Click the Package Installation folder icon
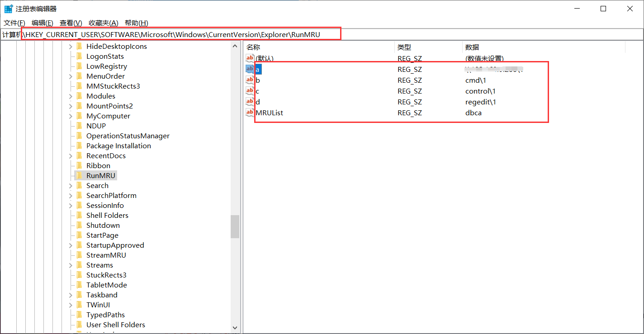 tap(80, 146)
